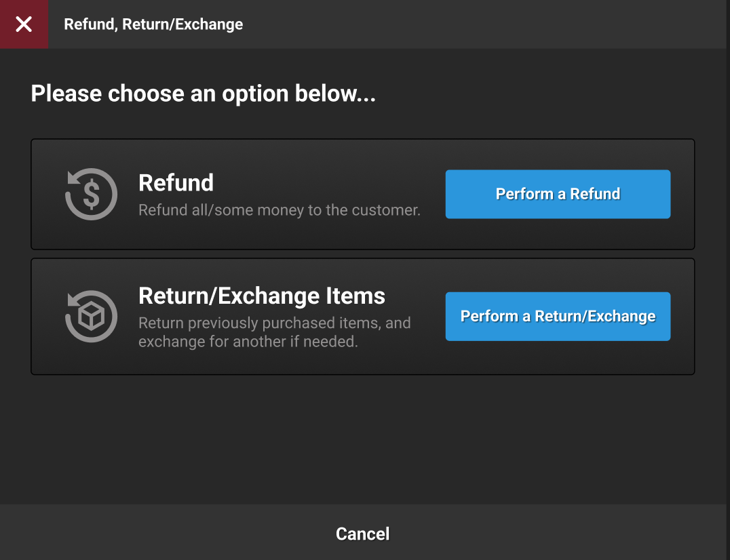The width and height of the screenshot is (730, 560).
Task: Select the box icon beside Return/Exchange Items
Action: click(x=92, y=317)
